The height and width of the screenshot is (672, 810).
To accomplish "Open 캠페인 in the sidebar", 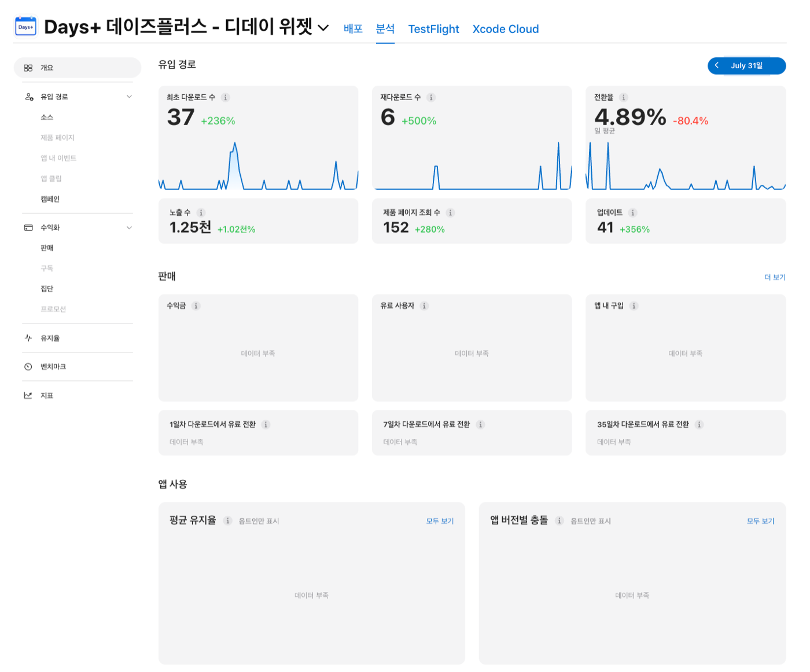I will 50,199.
